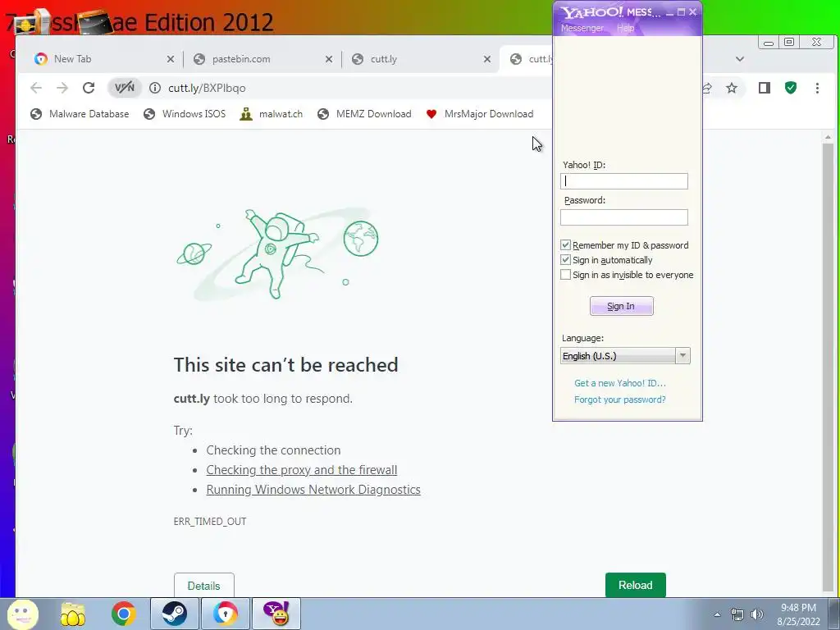Open Checking the proxy and the firewall link
Screen dimensions: 840x630
click(302, 470)
